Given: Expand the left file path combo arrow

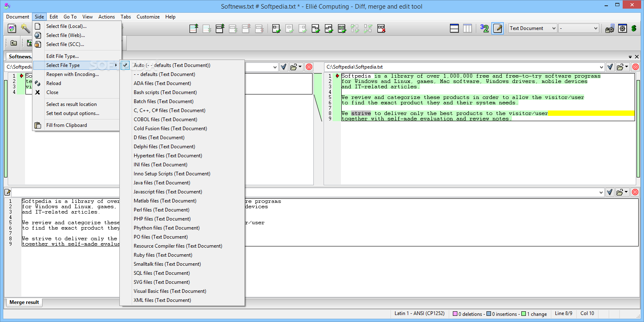Looking at the screenshot, I should pos(275,67).
